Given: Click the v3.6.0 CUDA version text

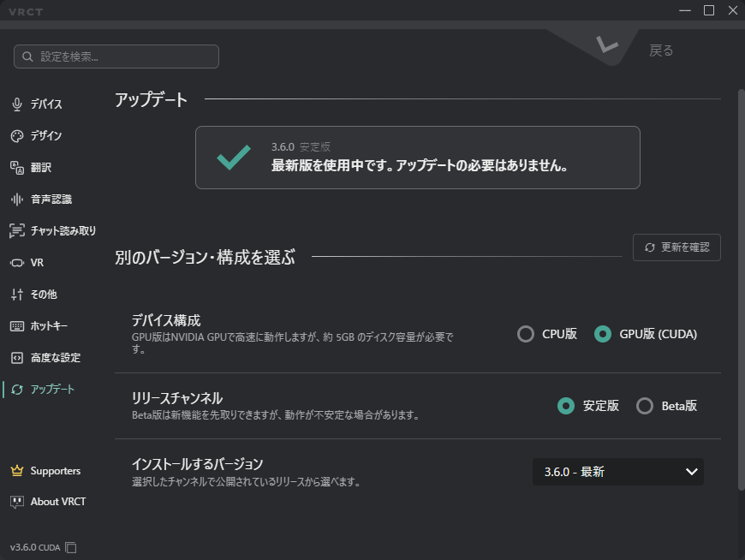Looking at the screenshot, I should (x=35, y=548).
